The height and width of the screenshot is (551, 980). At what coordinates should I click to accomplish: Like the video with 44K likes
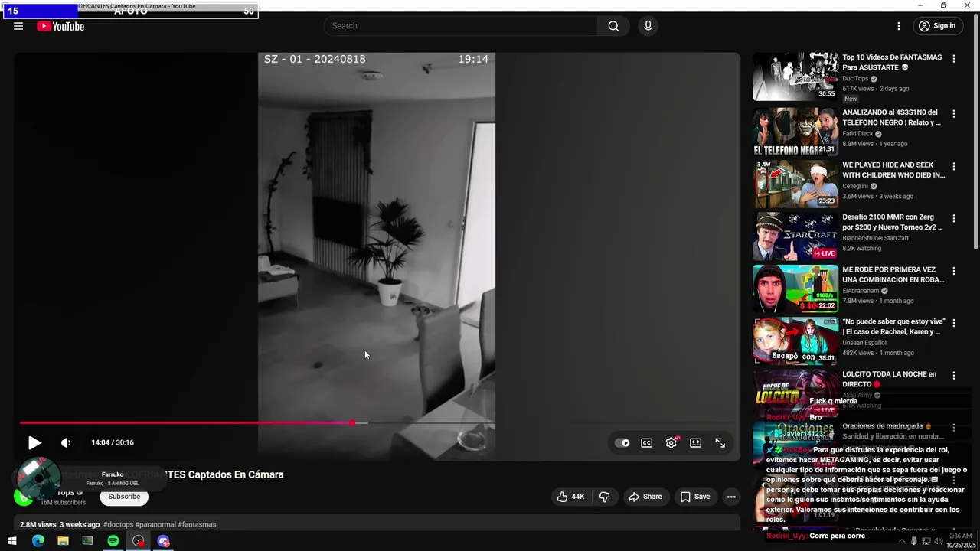(570, 497)
